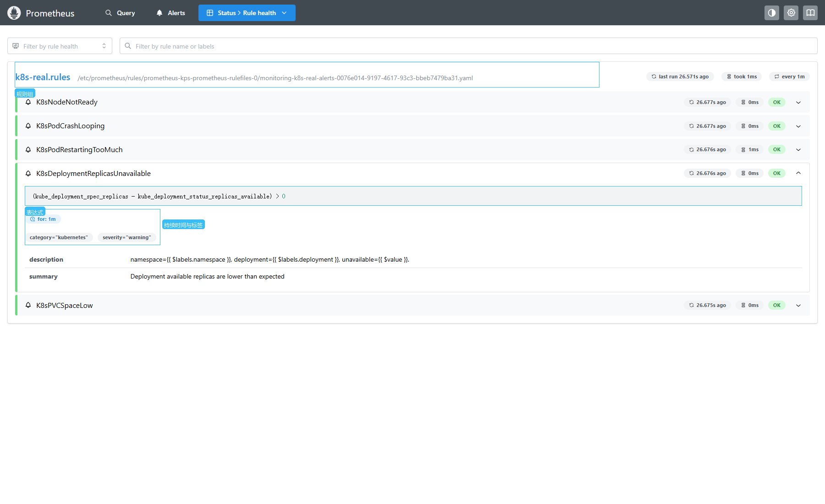This screenshot has height=504, width=825.
Task: Expand the K8sNodeNotReady rule
Action: tap(798, 102)
